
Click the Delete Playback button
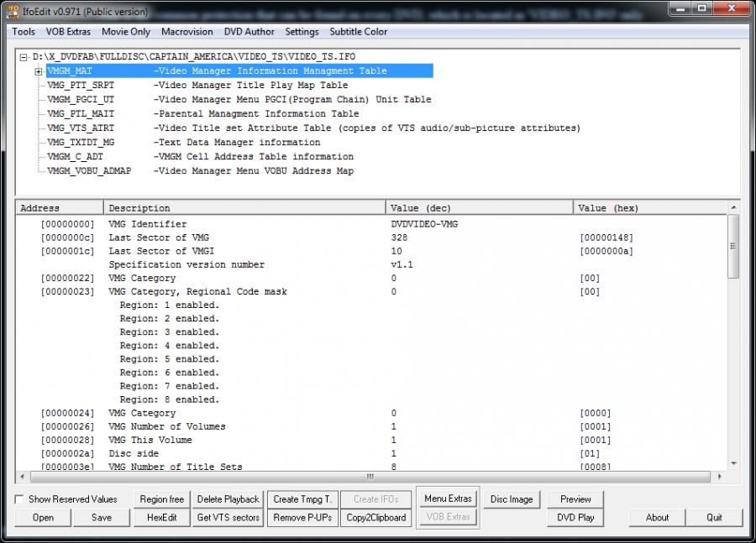pyautogui.click(x=228, y=499)
